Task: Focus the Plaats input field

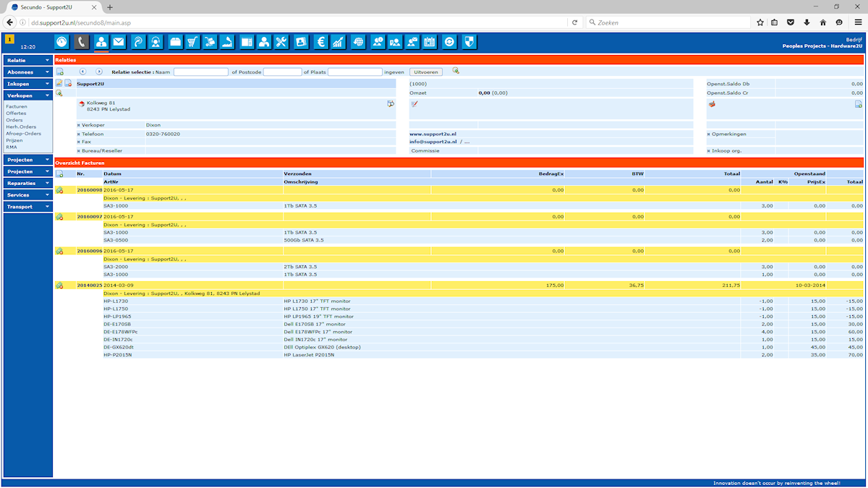Action: click(355, 72)
